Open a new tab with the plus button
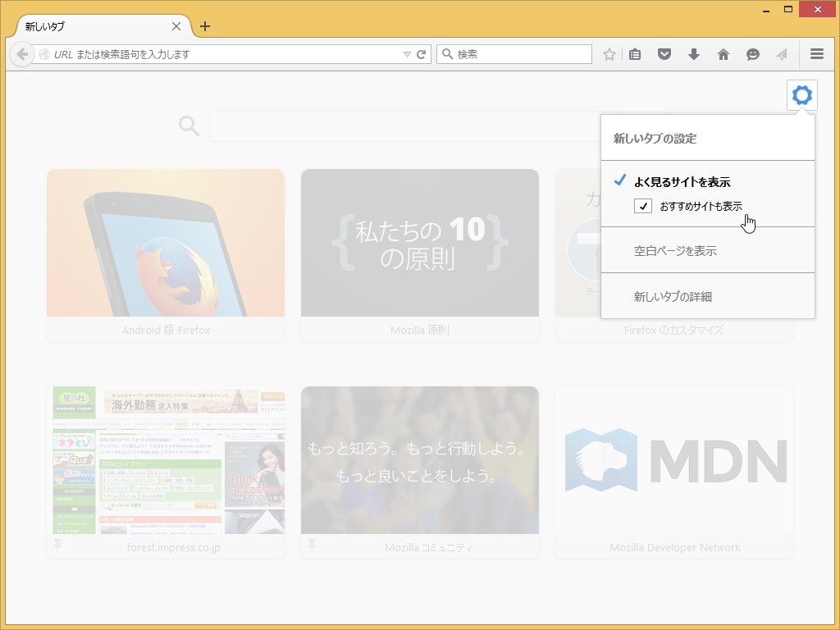 (x=204, y=25)
